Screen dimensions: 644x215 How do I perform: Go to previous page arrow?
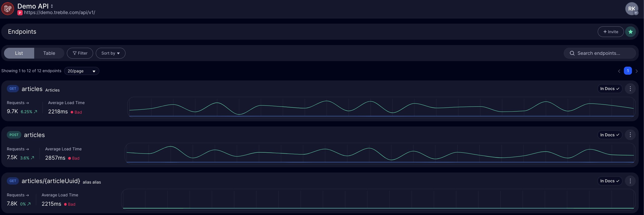point(619,71)
